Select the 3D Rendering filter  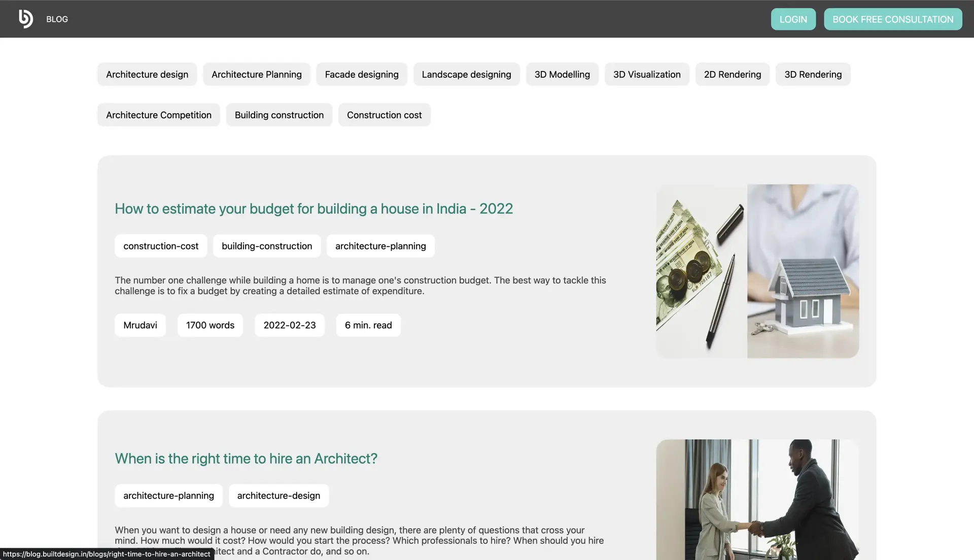[x=813, y=74]
